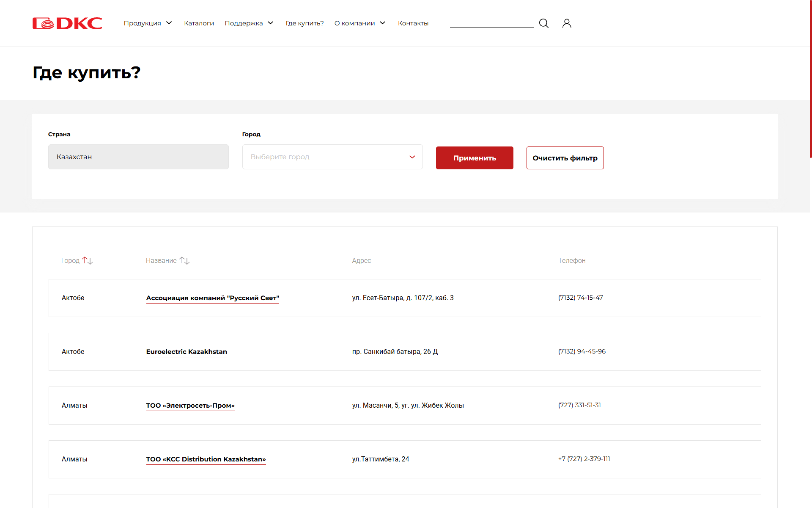Select phone (7132) 94-45-96
This screenshot has height=508, width=812.
coord(582,351)
